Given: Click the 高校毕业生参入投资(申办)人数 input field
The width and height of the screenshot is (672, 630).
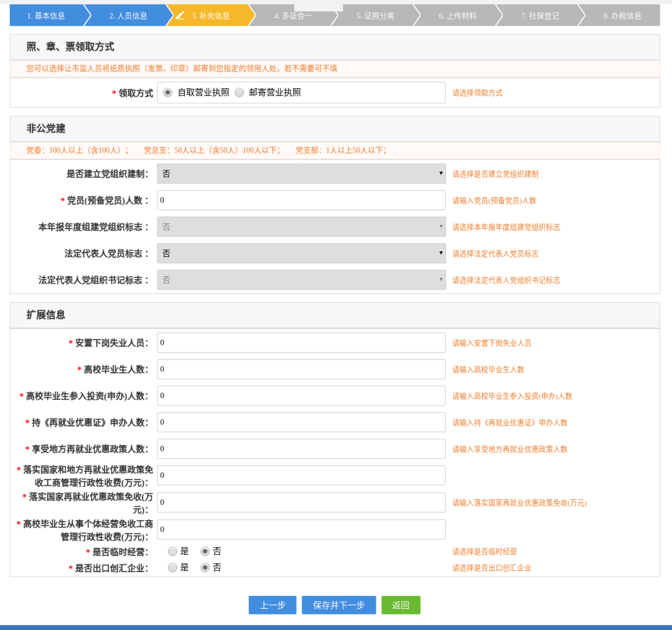Looking at the screenshot, I should pos(301,396).
